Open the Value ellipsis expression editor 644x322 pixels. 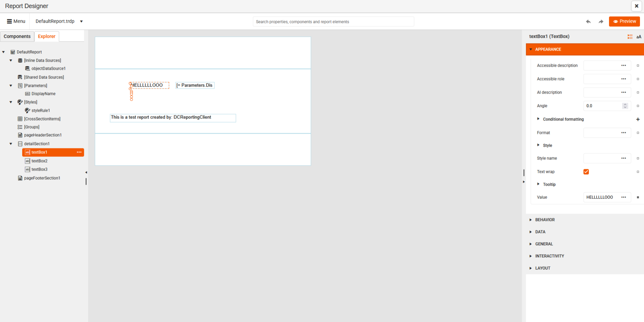point(624,197)
